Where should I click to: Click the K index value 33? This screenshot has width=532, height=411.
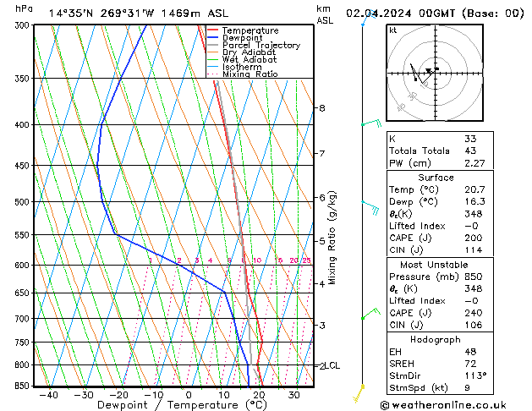click(x=470, y=139)
